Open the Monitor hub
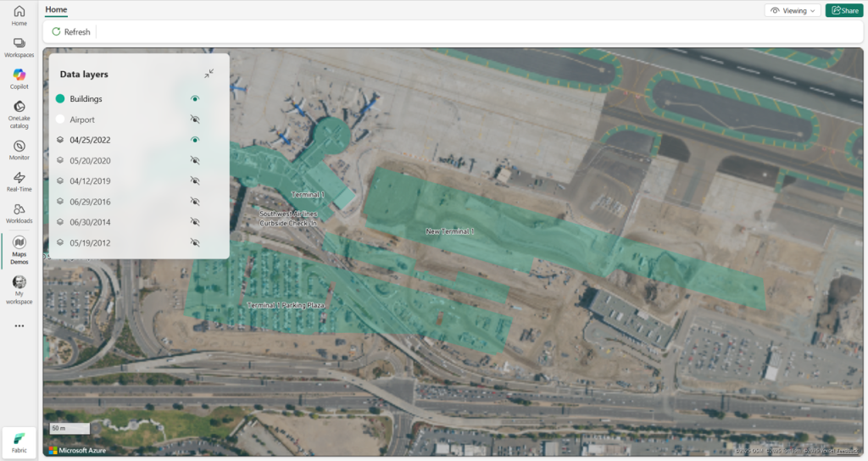 tap(19, 149)
